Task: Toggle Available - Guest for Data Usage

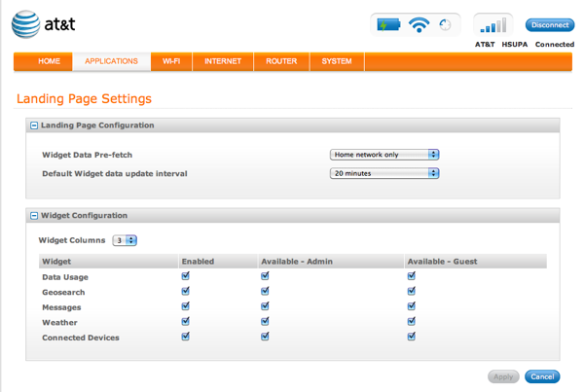Action: click(411, 276)
